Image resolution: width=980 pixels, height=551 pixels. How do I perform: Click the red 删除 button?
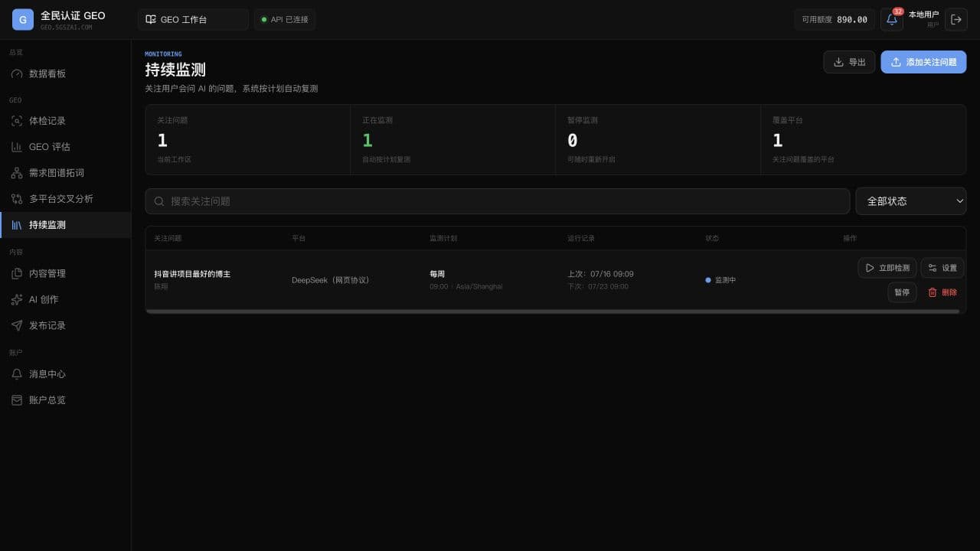[942, 292]
